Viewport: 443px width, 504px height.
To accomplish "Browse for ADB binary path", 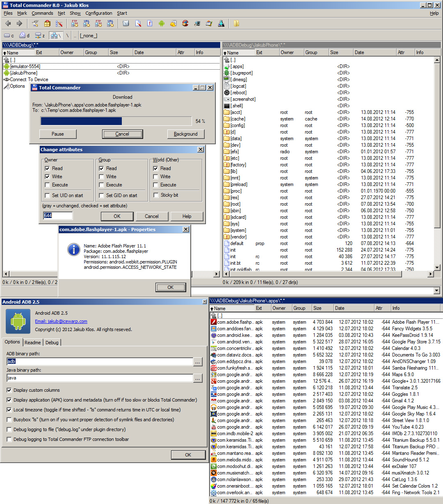I will pos(198,362).
